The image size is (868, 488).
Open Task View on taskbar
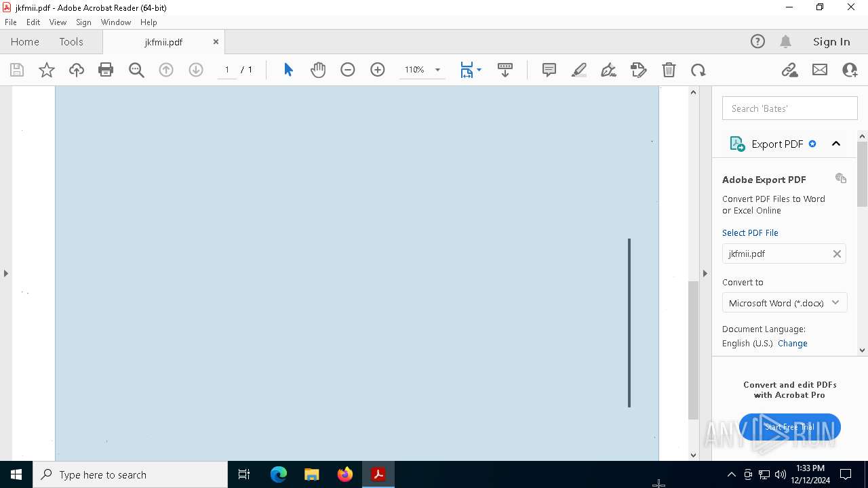click(x=244, y=474)
